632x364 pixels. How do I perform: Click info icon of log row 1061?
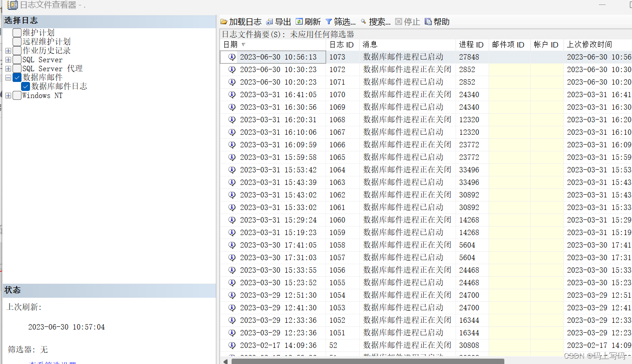232,207
